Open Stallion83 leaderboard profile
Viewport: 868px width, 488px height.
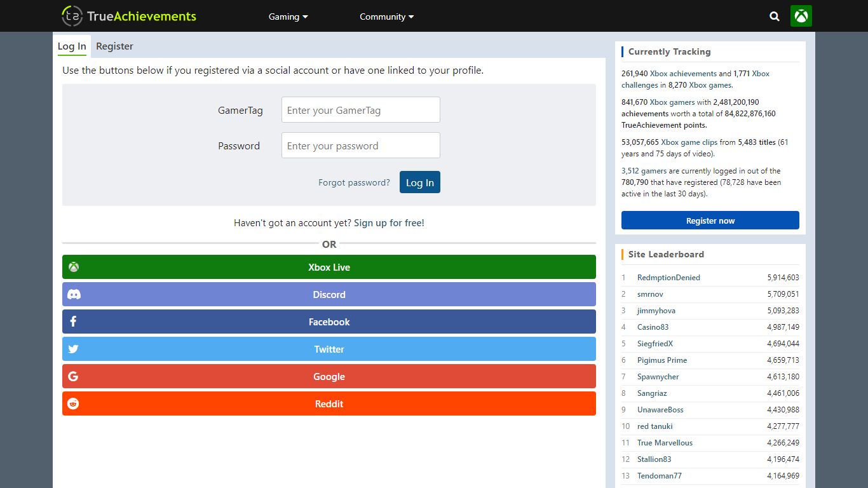point(654,459)
